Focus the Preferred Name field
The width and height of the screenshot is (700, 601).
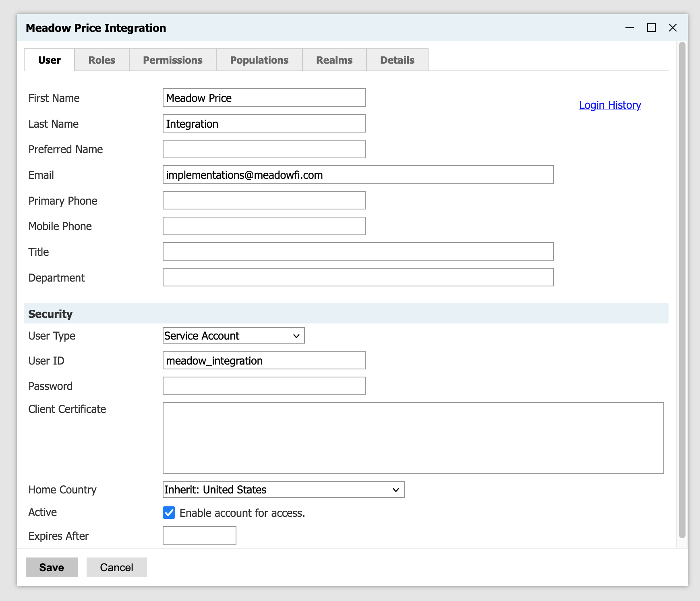coord(264,149)
